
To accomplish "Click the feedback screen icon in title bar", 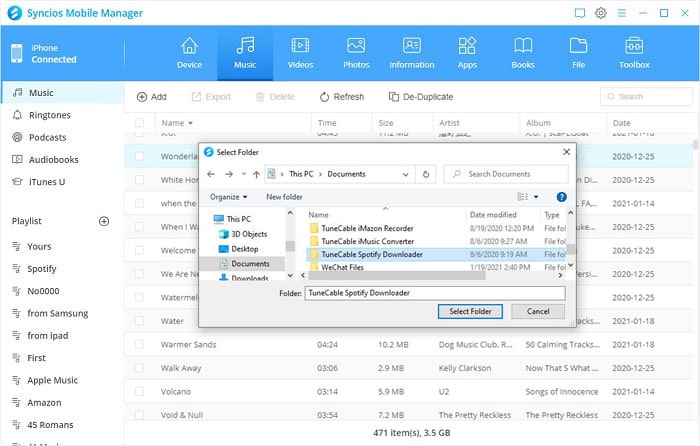I will [x=579, y=13].
